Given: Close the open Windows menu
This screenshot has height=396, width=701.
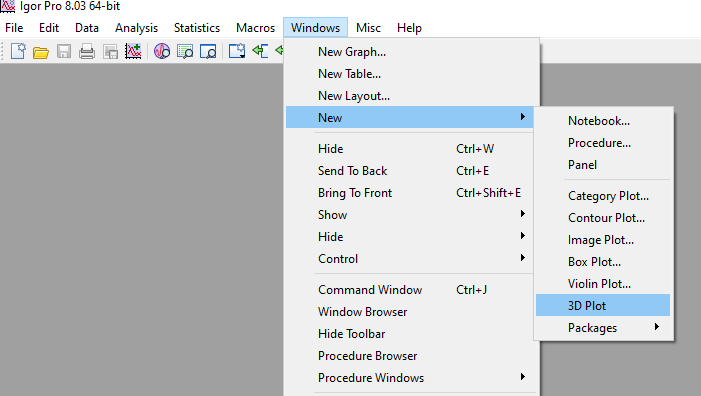Looking at the screenshot, I should point(315,28).
